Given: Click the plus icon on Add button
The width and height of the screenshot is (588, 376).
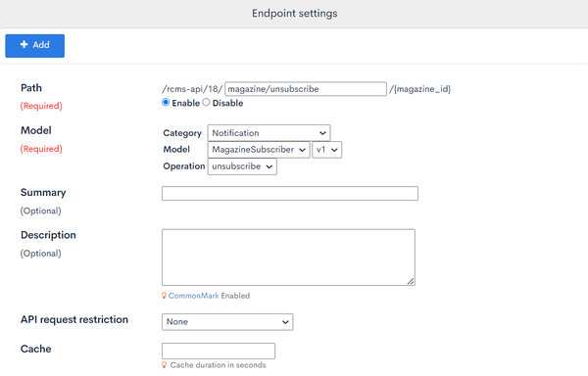Looking at the screenshot, I should click(24, 45).
